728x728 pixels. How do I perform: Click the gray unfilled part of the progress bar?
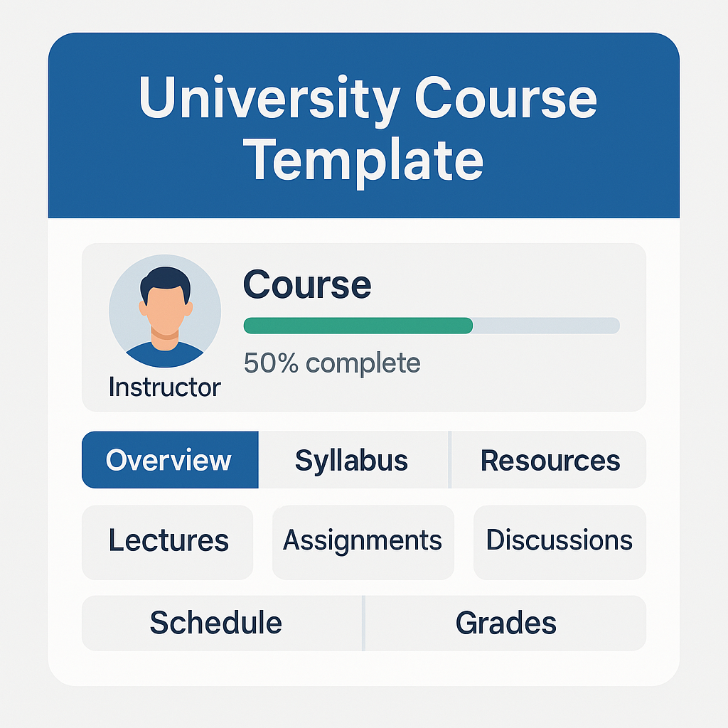pyautogui.click(x=546, y=326)
